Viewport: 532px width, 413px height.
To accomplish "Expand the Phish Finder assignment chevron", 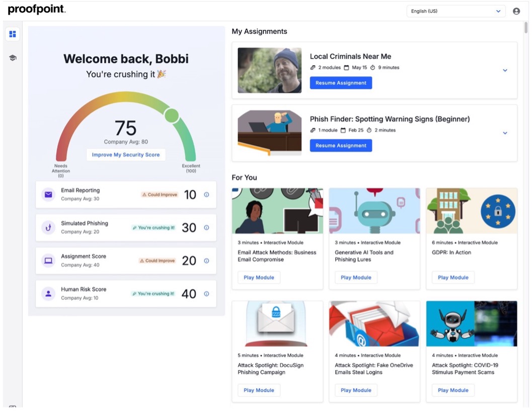I will (x=505, y=133).
